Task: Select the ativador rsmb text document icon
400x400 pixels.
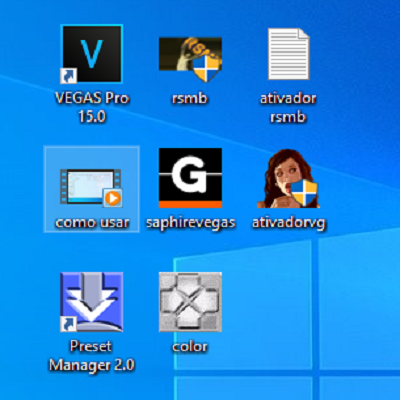Action: point(289,54)
